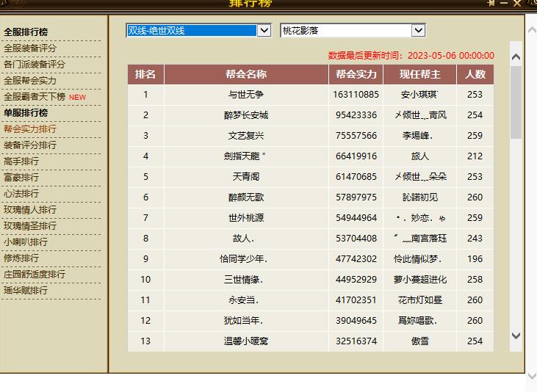Image resolution: width=537 pixels, height=392 pixels.
Task: Click member count 196
Action: coord(475,259)
